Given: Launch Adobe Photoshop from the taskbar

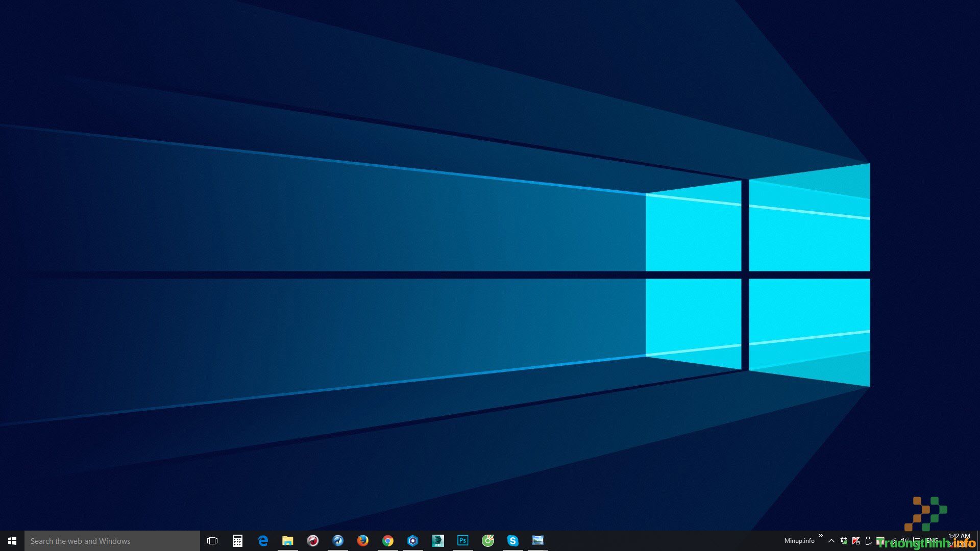Looking at the screenshot, I should coord(463,541).
